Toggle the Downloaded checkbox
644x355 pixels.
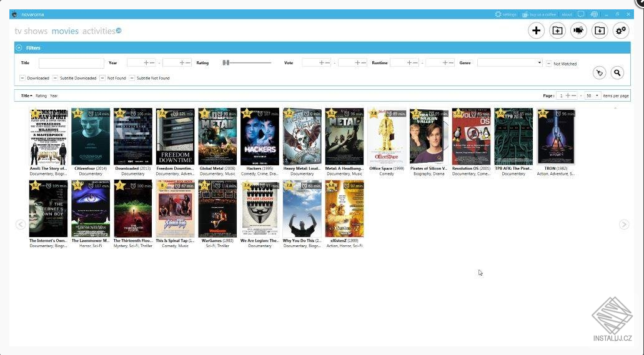pyautogui.click(x=22, y=78)
